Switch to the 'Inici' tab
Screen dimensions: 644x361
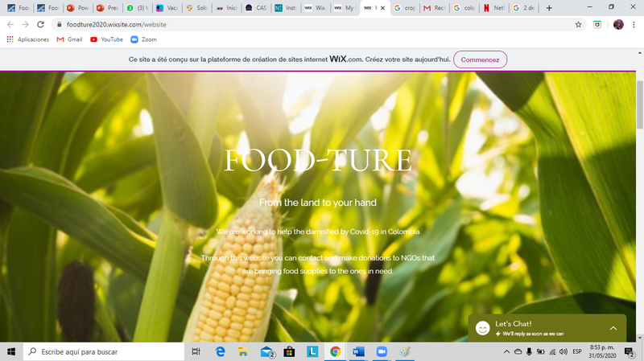point(226,8)
